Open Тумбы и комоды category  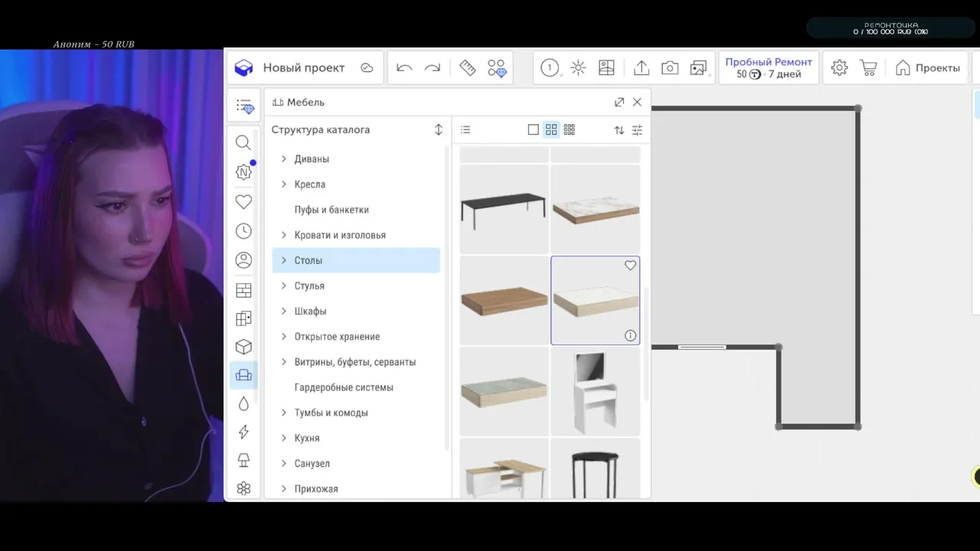point(331,412)
